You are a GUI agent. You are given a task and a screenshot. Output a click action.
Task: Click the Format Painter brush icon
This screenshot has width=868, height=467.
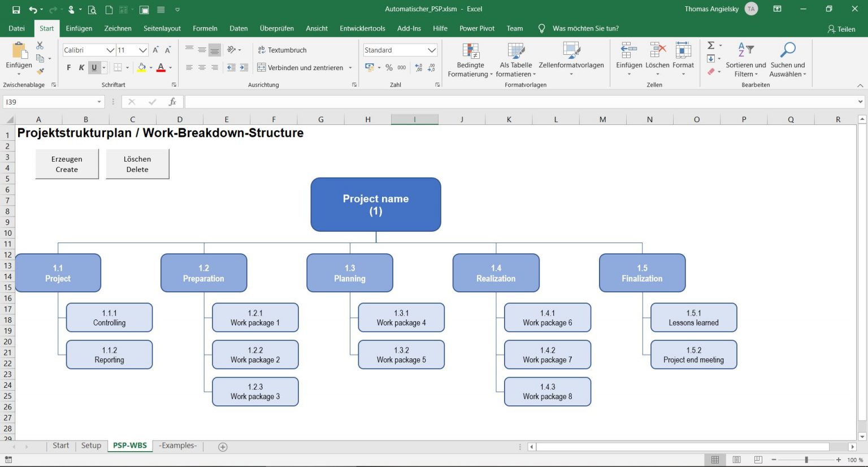click(40, 71)
